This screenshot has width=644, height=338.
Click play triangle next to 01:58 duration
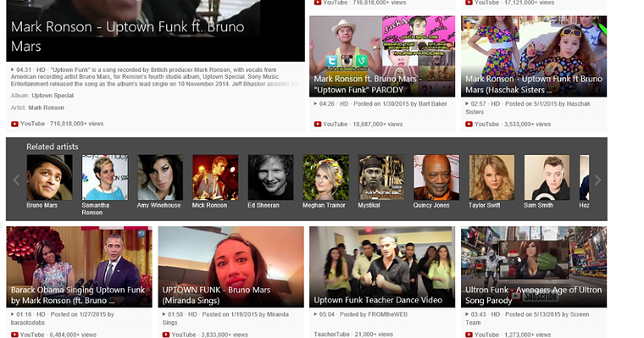tap(164, 314)
